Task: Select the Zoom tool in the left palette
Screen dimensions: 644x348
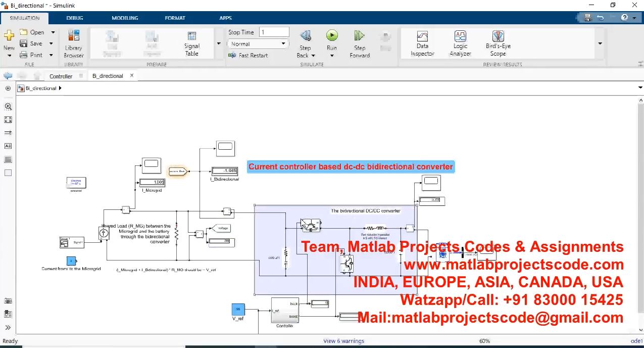Action: click(8, 107)
